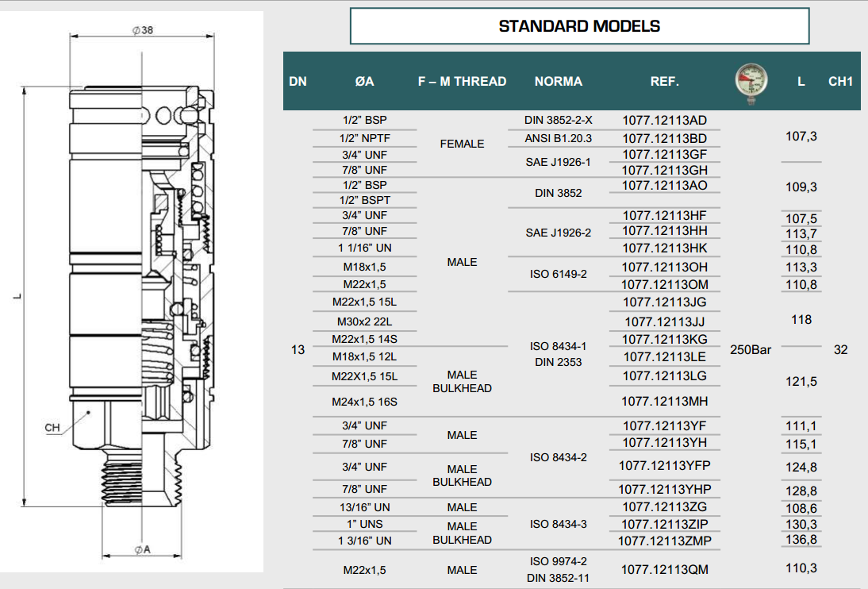
Task: Click reference 1077.12113ZMP
Action: [x=664, y=541]
